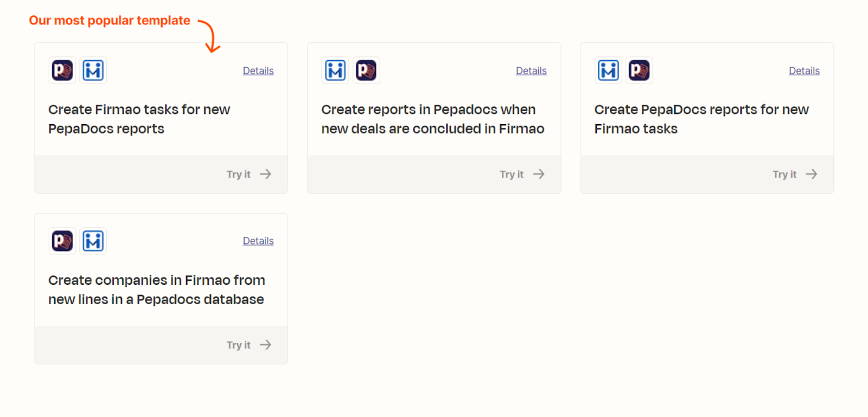The height and width of the screenshot is (417, 868).
Task: Click Firmao icon in PepaDocs reports for new tasks card
Action: (608, 70)
